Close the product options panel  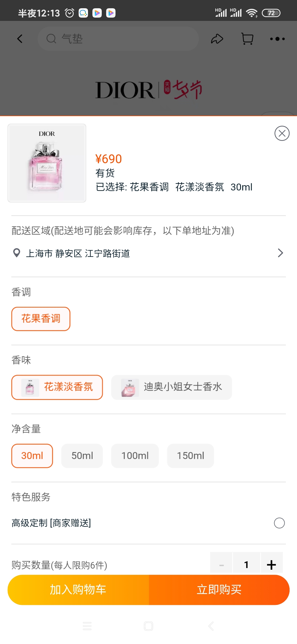click(x=282, y=133)
